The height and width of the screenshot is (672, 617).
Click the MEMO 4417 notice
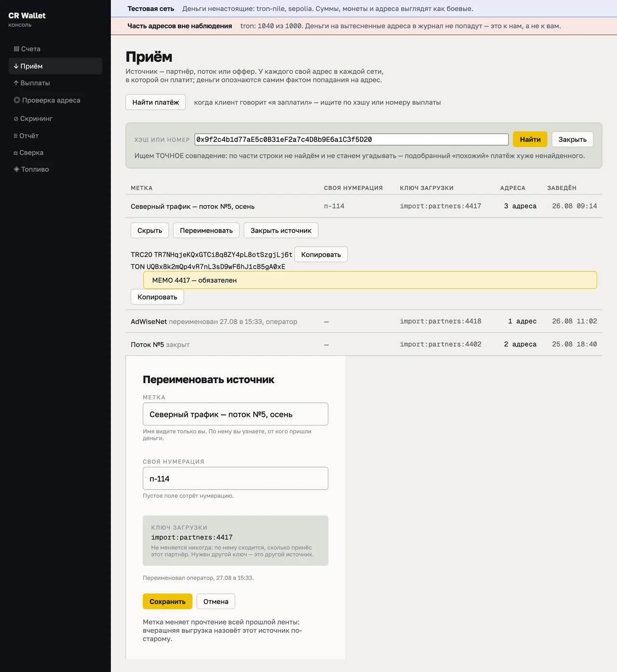tap(370, 280)
